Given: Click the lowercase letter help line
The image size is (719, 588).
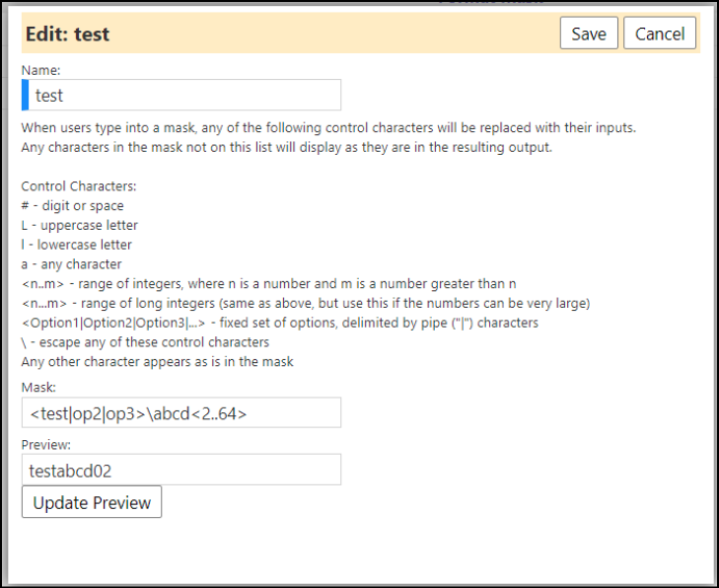Looking at the screenshot, I should pyautogui.click(x=77, y=245).
